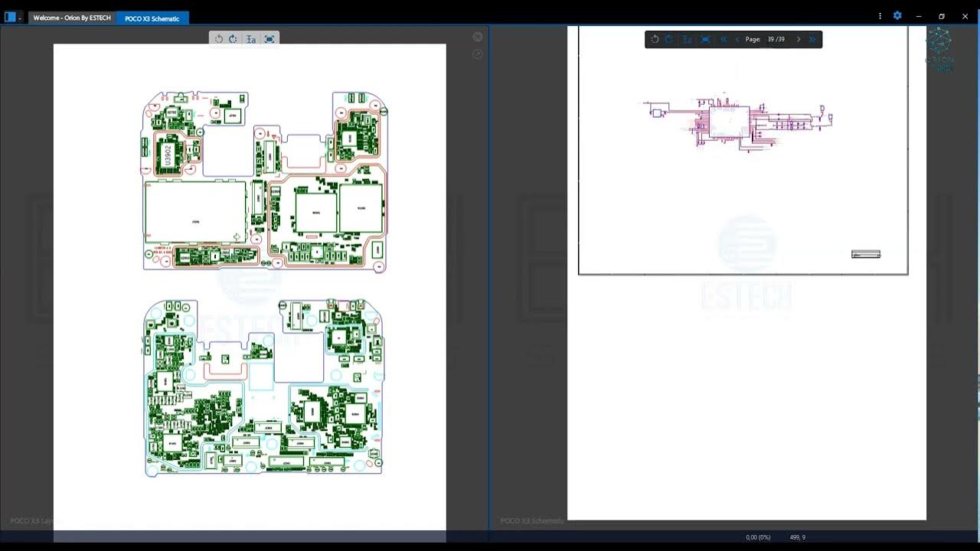The height and width of the screenshot is (551, 980).
Task: Rotate layout view clockwise
Action: (233, 39)
